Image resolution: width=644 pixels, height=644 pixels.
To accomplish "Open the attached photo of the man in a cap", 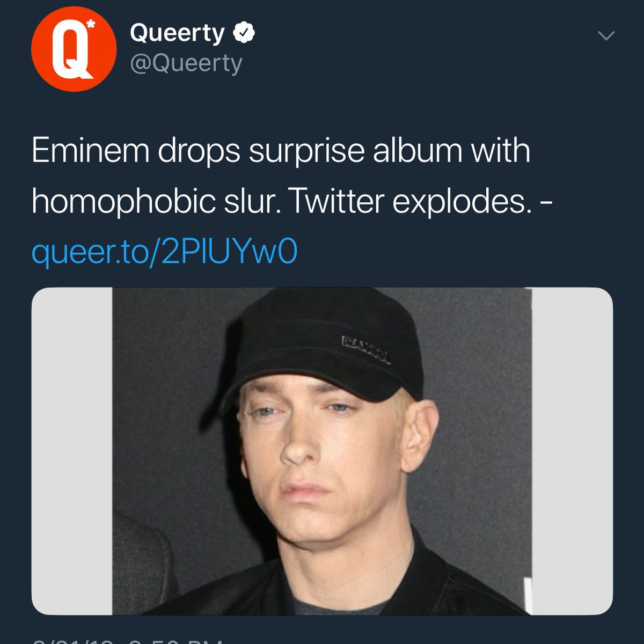I will point(322,451).
